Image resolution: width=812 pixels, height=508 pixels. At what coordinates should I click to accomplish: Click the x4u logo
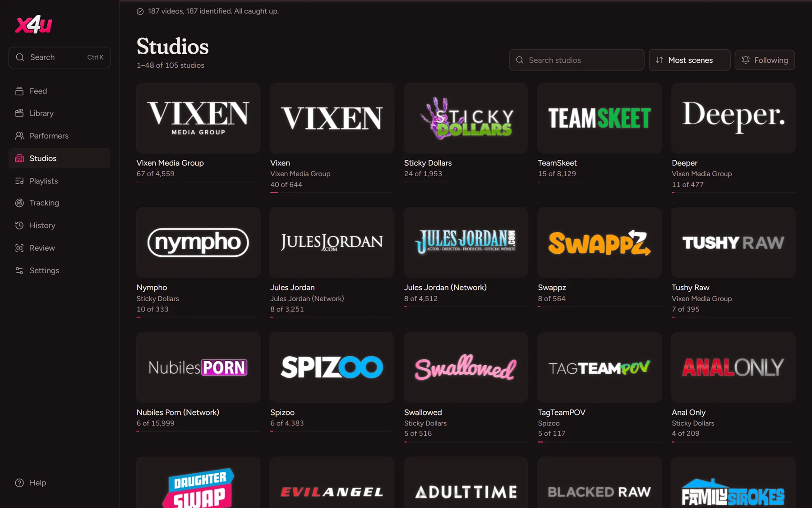34,24
